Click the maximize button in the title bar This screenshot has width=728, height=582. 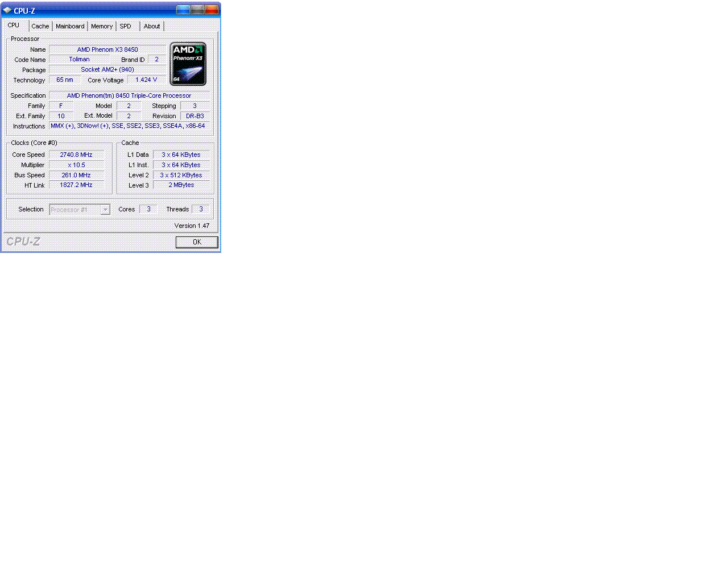pos(197,9)
